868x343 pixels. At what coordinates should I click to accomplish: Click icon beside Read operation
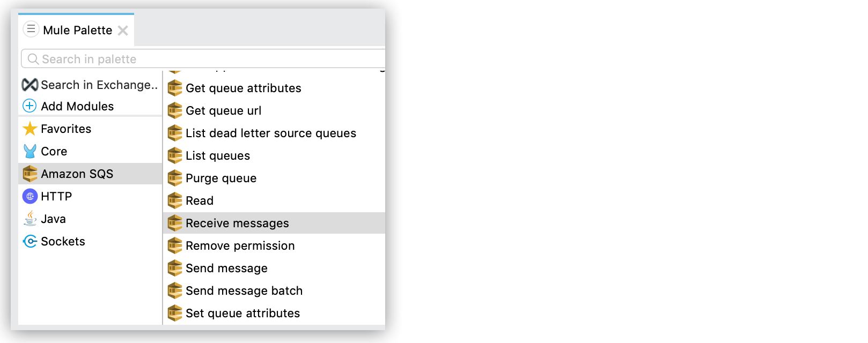[x=175, y=200]
